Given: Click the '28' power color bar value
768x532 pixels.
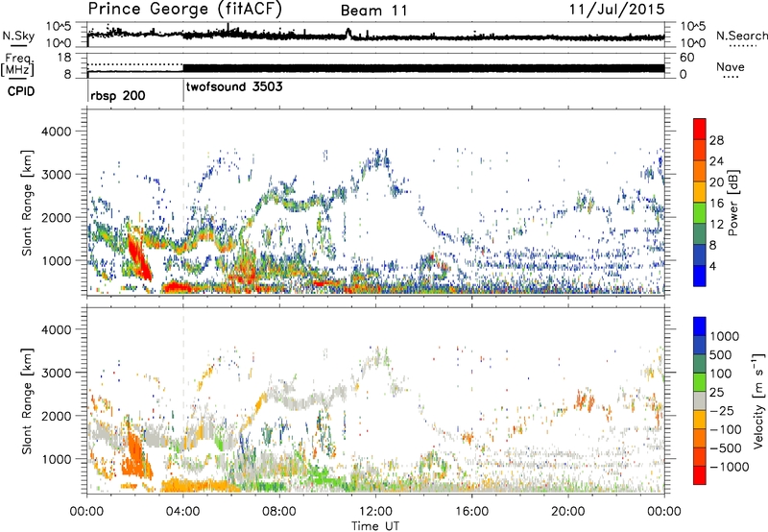Looking at the screenshot, I should coord(716,140).
